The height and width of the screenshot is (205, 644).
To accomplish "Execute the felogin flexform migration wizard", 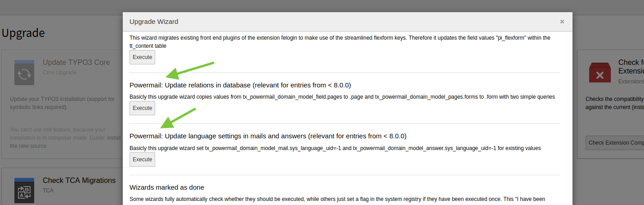I will pyautogui.click(x=142, y=57).
